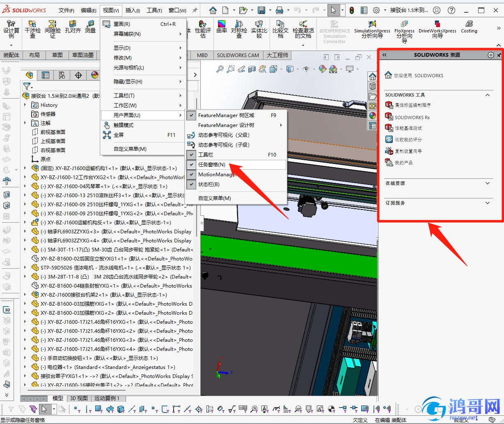Toggle 任务窗格(N) task pane visibility
This screenshot has height=424, width=504.
click(x=236, y=165)
